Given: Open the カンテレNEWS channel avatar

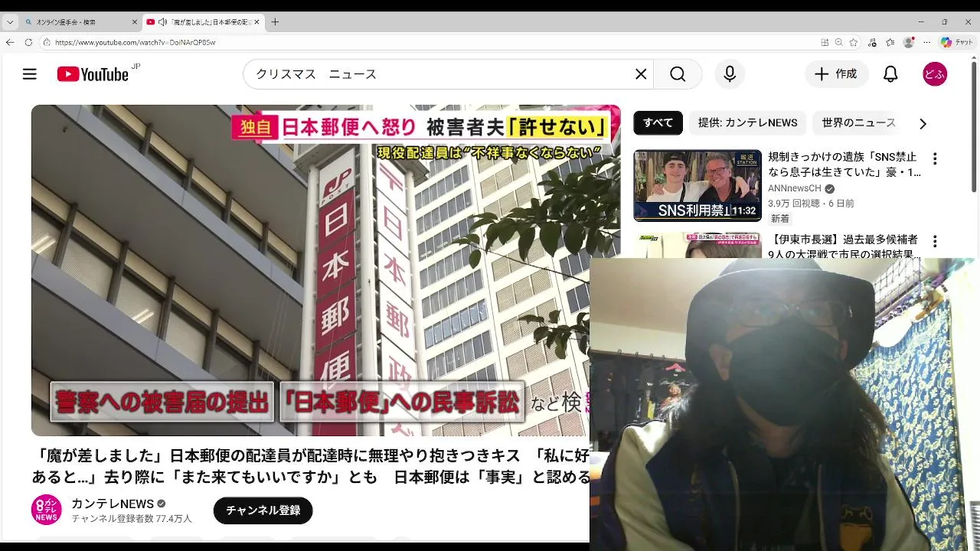Looking at the screenshot, I should [x=46, y=510].
